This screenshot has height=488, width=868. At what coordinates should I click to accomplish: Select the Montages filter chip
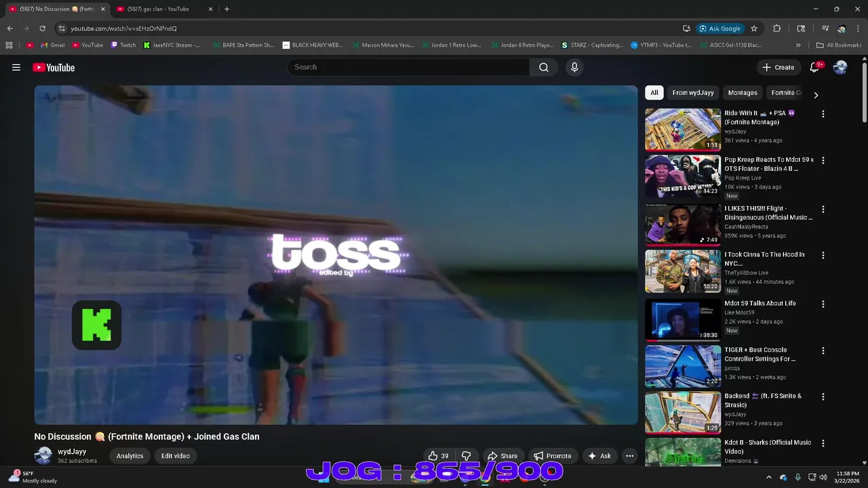(743, 93)
